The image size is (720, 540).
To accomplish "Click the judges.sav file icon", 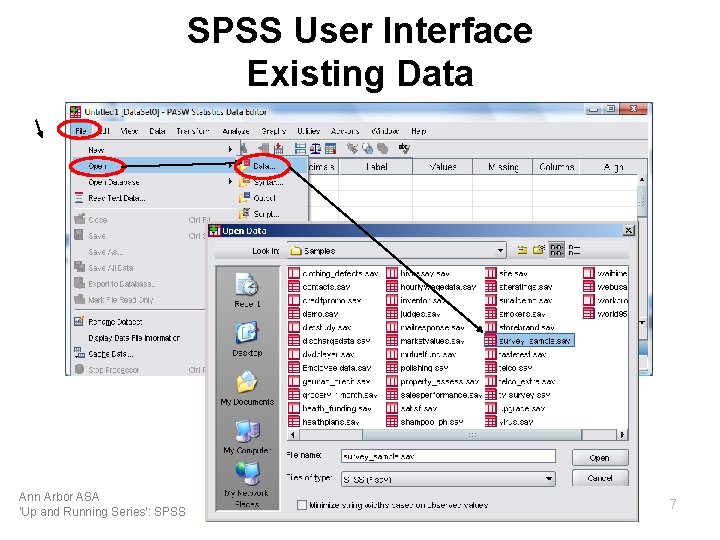I will [392, 314].
